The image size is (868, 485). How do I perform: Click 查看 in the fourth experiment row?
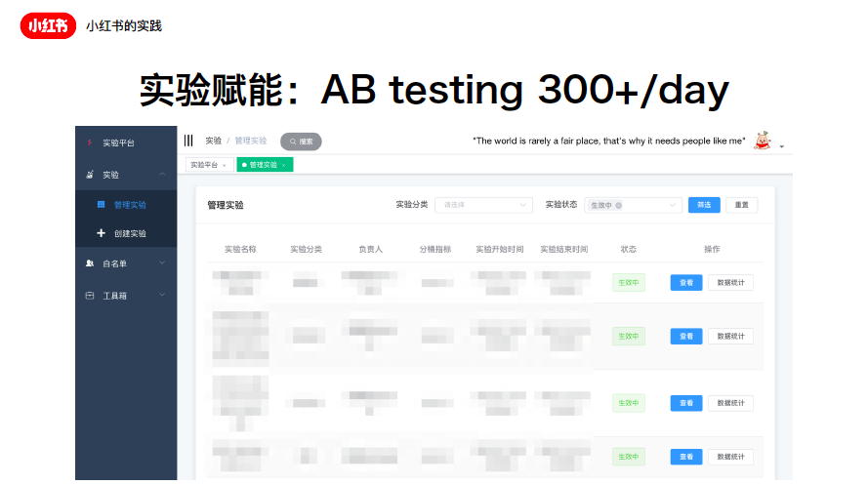pyautogui.click(x=686, y=457)
